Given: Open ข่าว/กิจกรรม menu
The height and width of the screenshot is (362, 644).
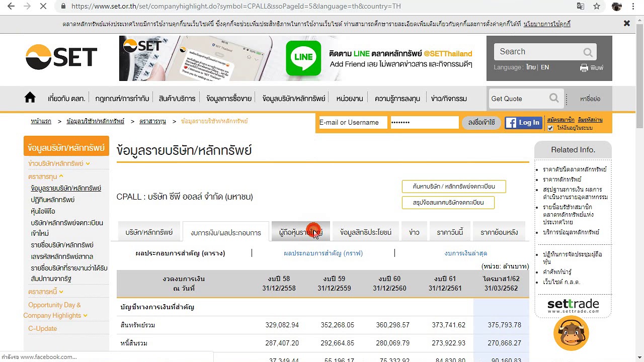Looking at the screenshot, I should (x=449, y=99).
